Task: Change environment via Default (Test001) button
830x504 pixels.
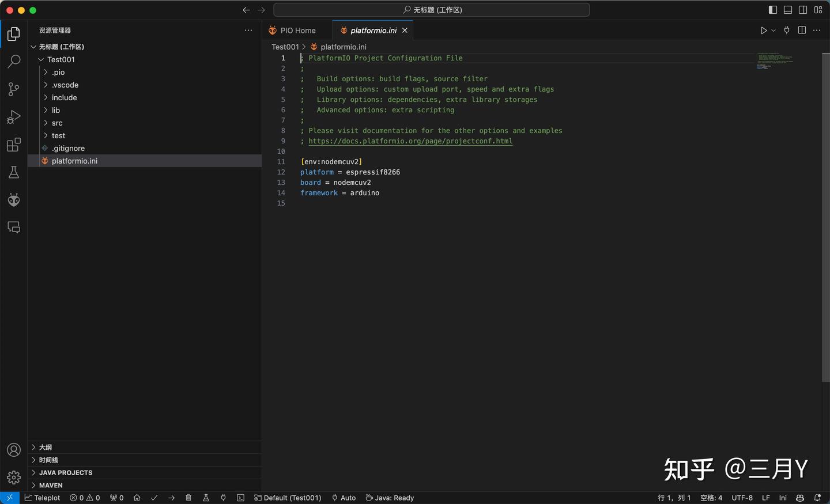Action: pyautogui.click(x=288, y=498)
